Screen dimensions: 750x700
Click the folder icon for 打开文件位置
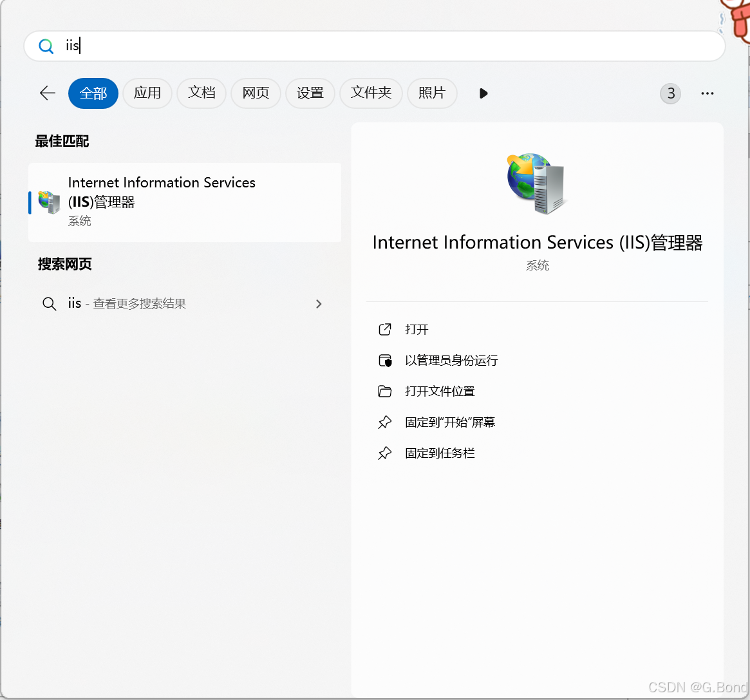(385, 392)
